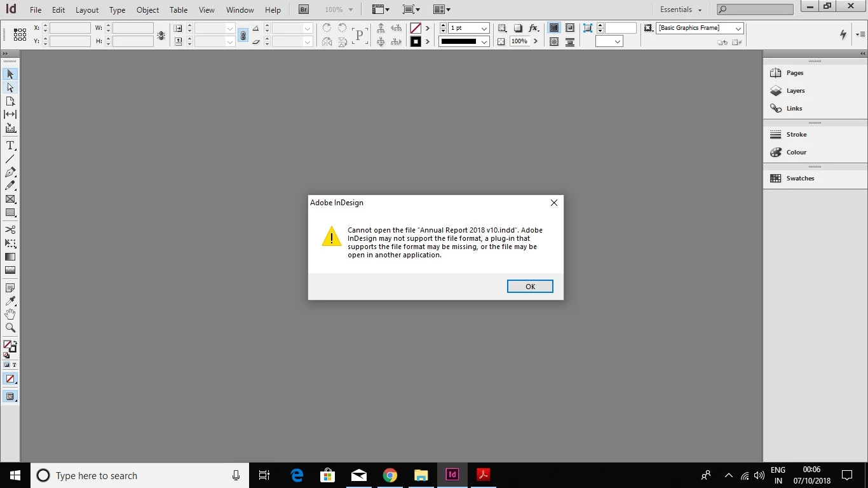Click Rotate 90° Anti-clockwise icon
Screen dimensions: 868x488
click(x=342, y=28)
